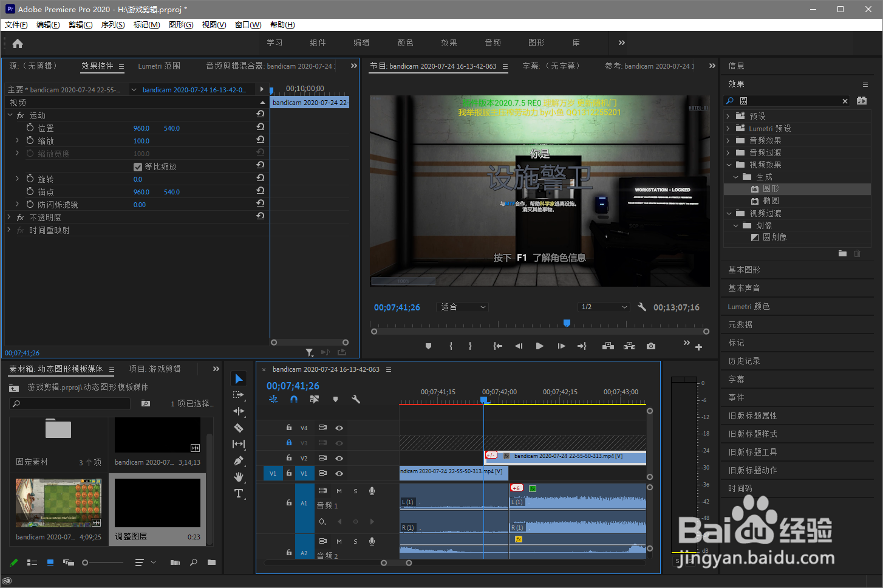This screenshot has width=883, height=588.
Task: Click the Home icon
Action: [x=18, y=43]
